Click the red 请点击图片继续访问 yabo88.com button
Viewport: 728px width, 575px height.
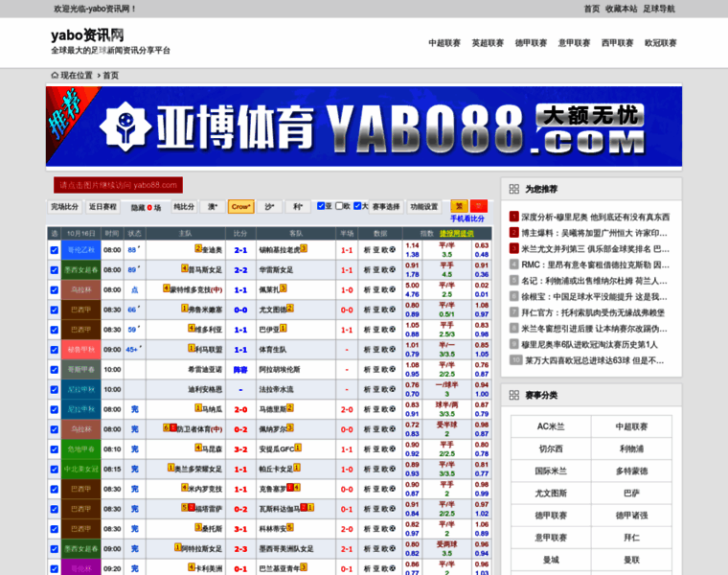(118, 185)
